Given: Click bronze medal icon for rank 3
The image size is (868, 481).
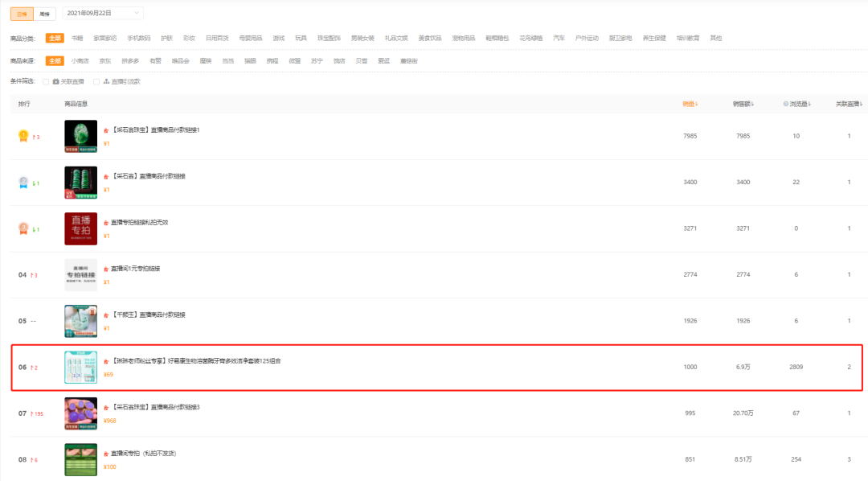Looking at the screenshot, I should pos(23,228).
